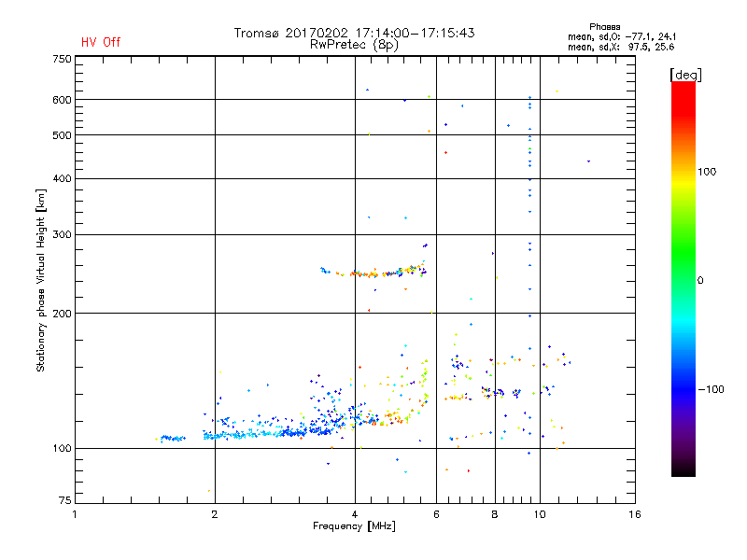
Task: Click the 'mean, sd,O: -77.1, 24.1' text
Action: click(621, 36)
